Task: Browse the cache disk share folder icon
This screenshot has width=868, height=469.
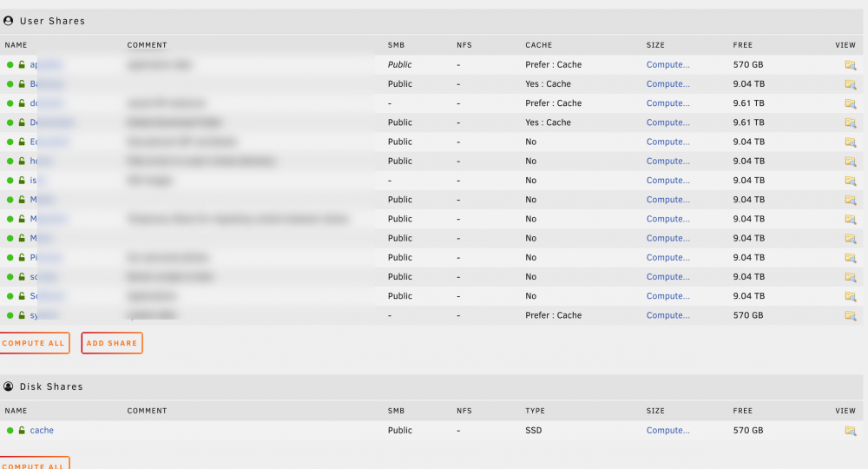Action: coord(851,430)
